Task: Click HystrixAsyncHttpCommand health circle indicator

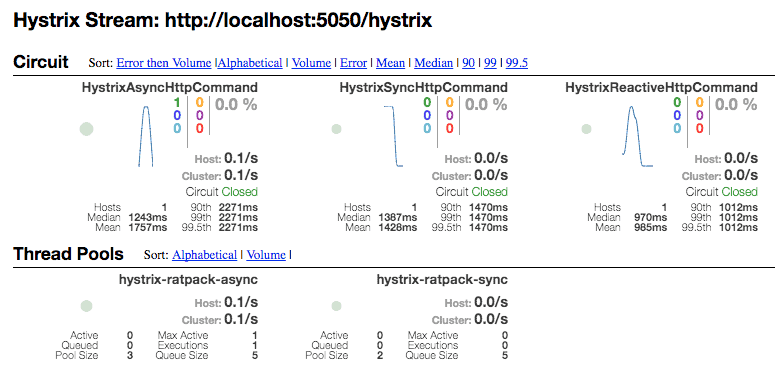Action: click(86, 129)
